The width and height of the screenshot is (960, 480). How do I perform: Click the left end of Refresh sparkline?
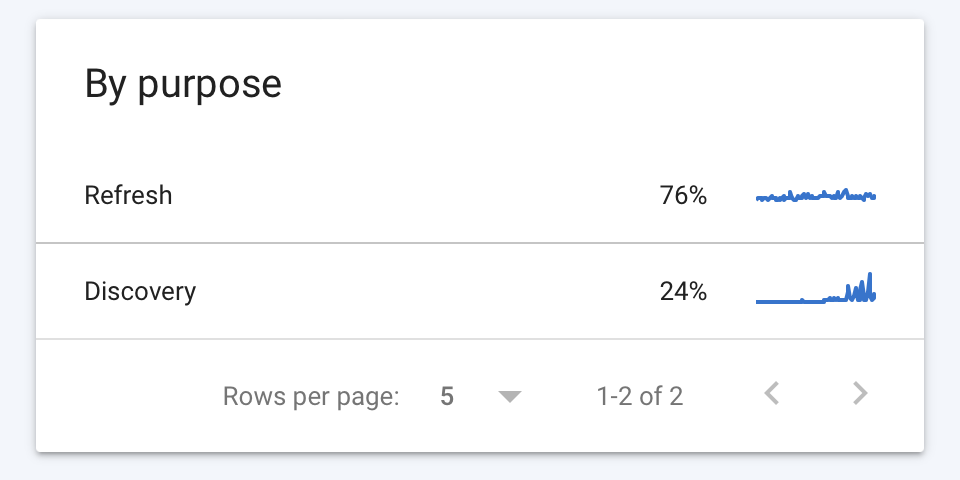coord(759,198)
